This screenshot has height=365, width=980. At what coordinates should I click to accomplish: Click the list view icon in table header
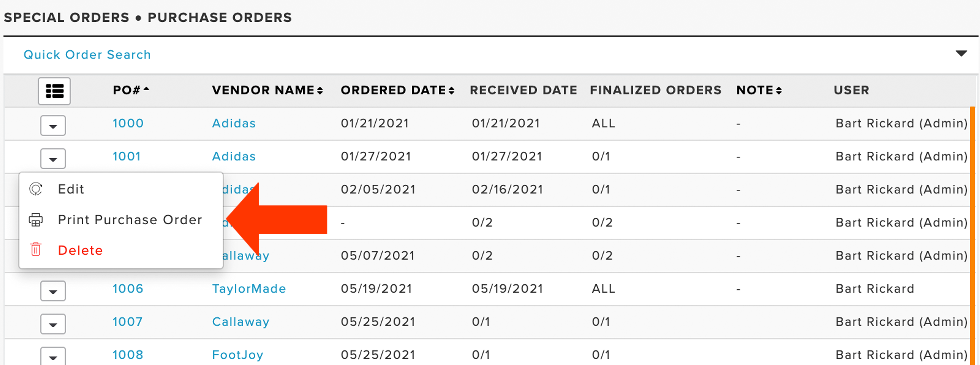[54, 91]
